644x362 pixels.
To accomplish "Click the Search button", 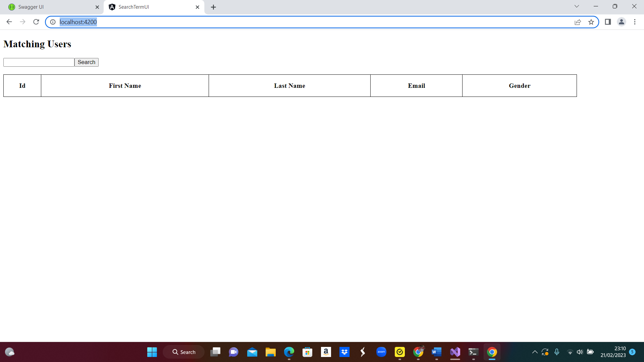I will pos(86,62).
